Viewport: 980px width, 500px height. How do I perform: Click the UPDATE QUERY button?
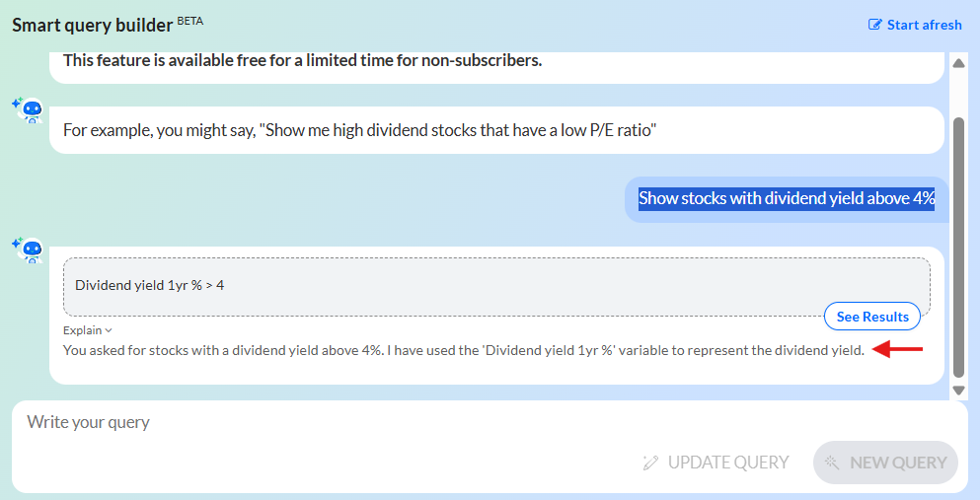(716, 463)
